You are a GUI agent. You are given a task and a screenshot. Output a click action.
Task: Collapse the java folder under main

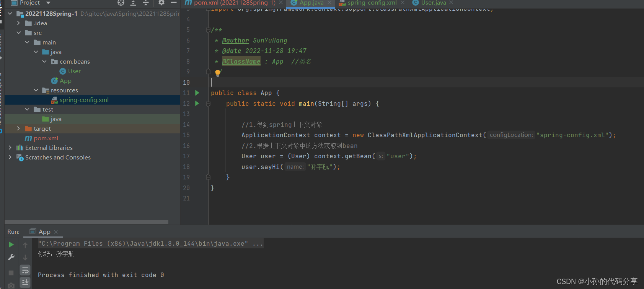[36, 52]
